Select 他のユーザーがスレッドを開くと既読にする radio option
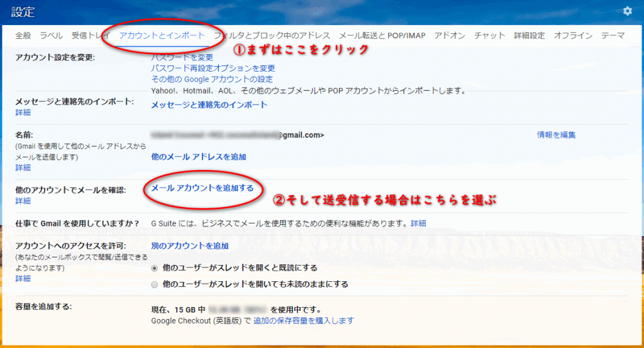Viewport: 644px width, 348px height. [155, 268]
